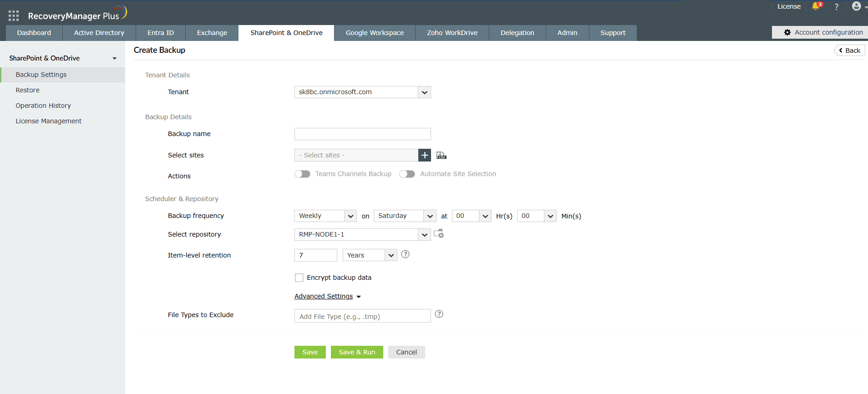This screenshot has width=868, height=394.
Task: Open the Delegation tab
Action: [x=518, y=33]
